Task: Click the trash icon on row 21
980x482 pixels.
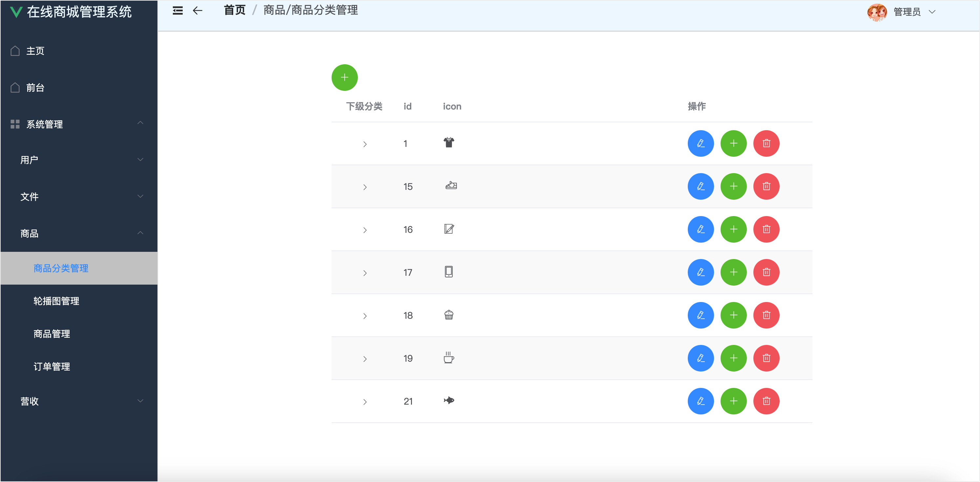Action: click(x=766, y=401)
